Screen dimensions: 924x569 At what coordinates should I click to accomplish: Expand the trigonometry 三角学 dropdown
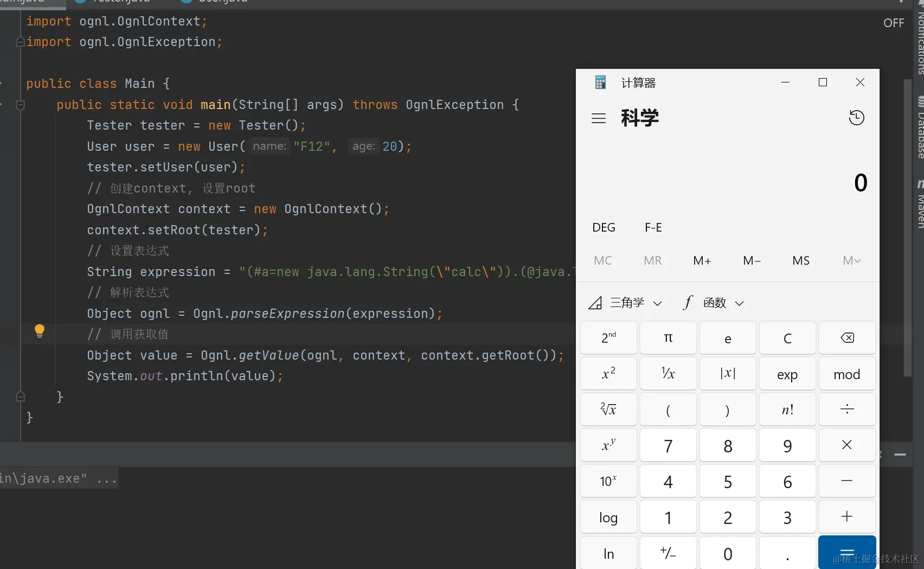coord(625,303)
